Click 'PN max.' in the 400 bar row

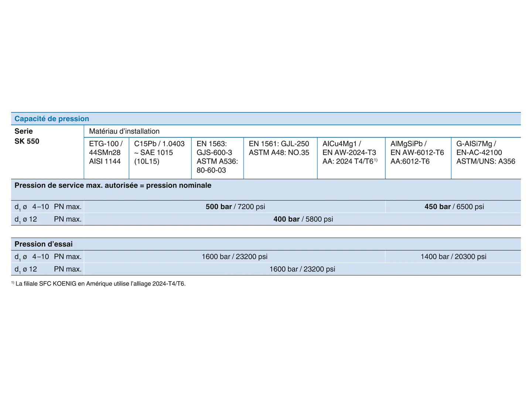pyautogui.click(x=68, y=219)
